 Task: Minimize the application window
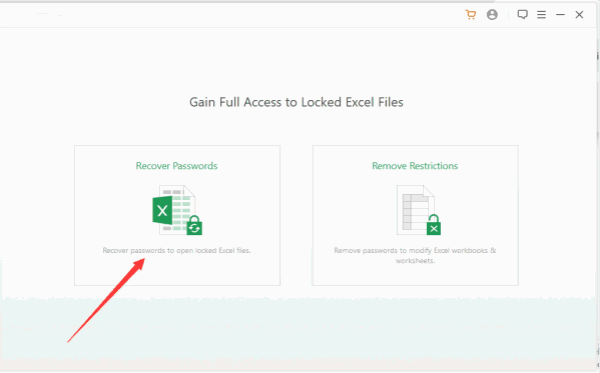point(560,15)
